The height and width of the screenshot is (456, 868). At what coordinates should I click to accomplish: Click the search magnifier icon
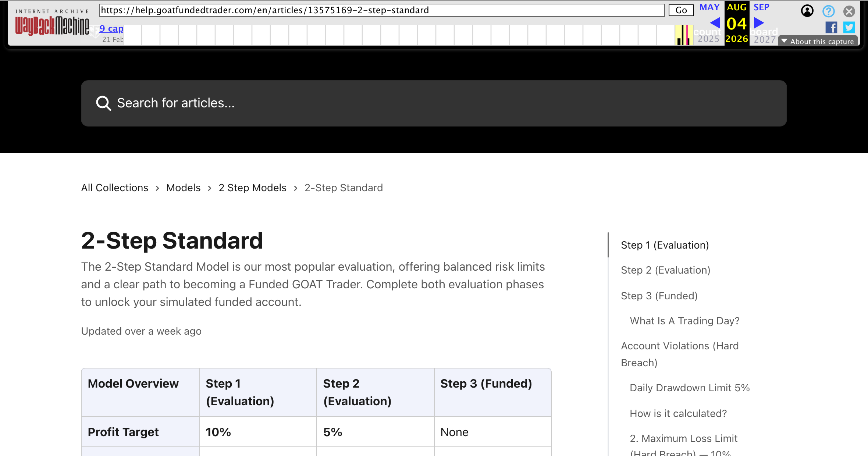pyautogui.click(x=103, y=103)
